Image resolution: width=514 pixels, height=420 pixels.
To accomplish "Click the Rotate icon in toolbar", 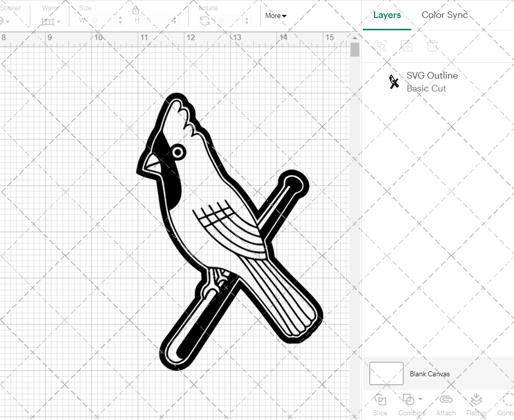I will pos(205,21).
